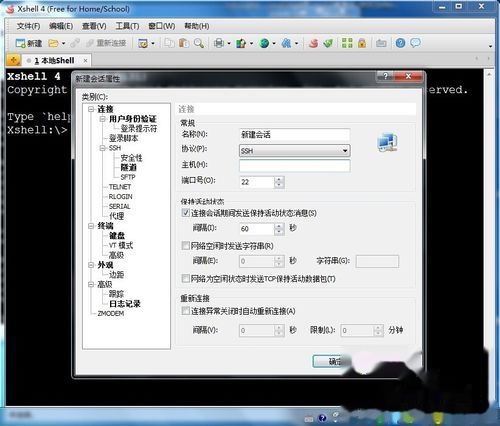Open dropdown arrow next to globe icon
Viewport: 500px width, 426px height.
(274, 43)
